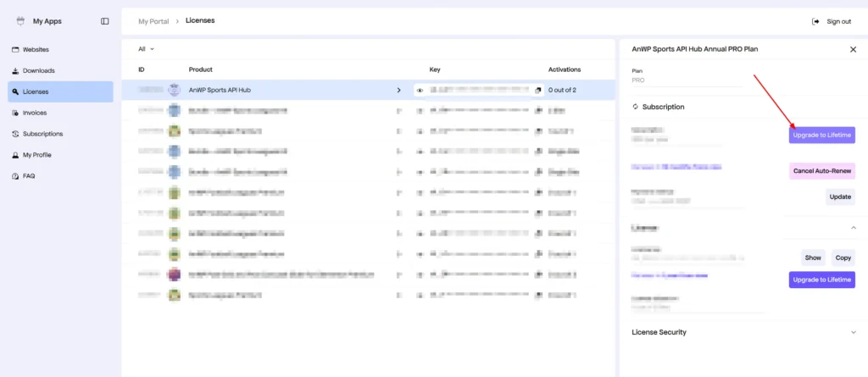Collapse the License section chevron
868x377 pixels.
tap(853, 228)
